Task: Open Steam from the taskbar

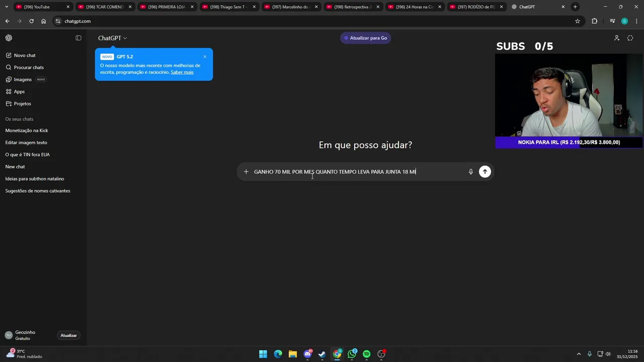Action: (x=323, y=354)
